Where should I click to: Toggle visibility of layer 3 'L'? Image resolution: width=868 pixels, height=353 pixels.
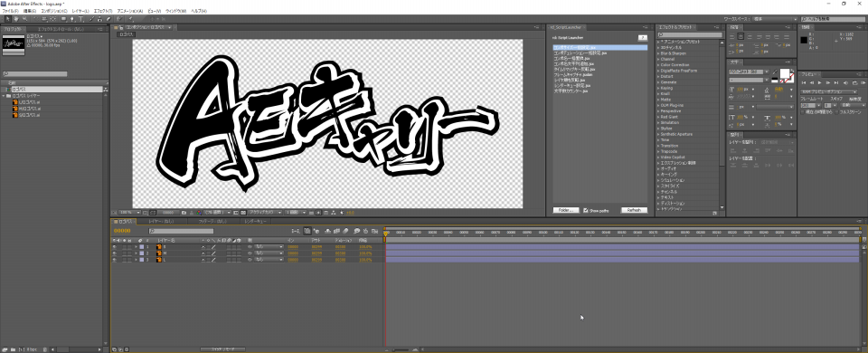coord(115,260)
